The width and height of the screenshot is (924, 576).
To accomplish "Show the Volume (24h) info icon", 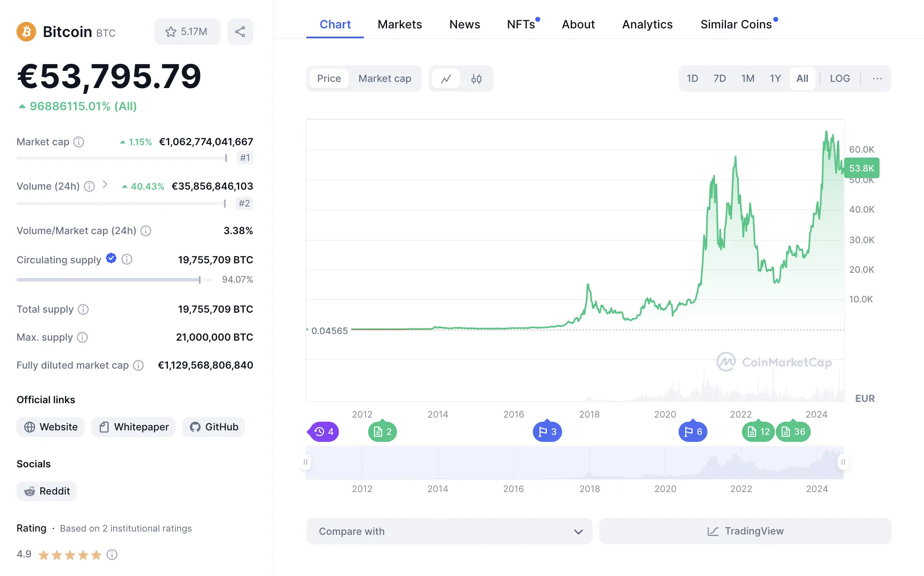I will 89,186.
